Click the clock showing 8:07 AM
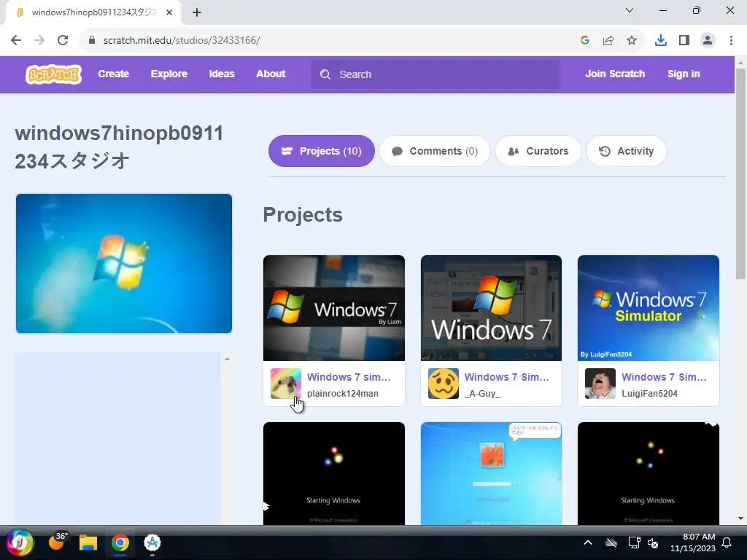 click(699, 537)
